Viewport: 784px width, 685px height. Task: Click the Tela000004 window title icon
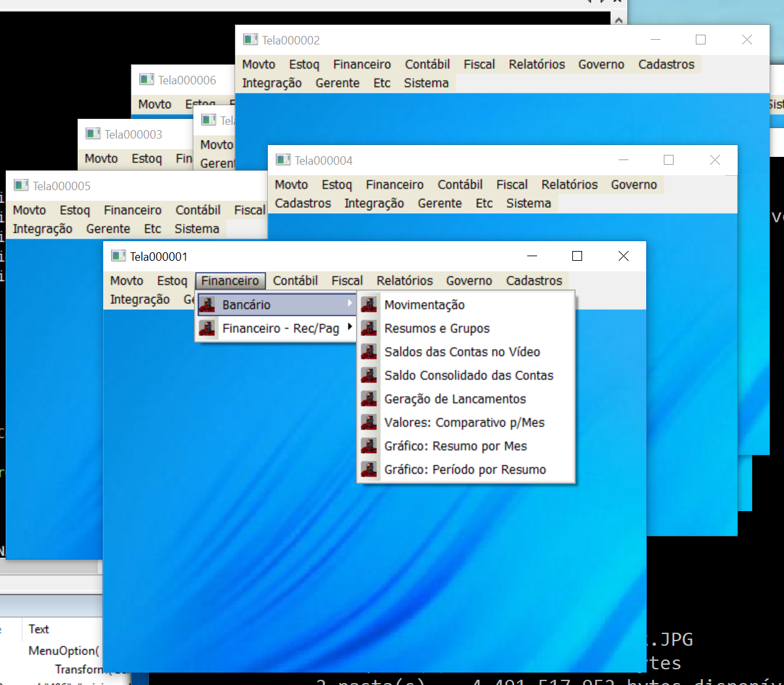[x=283, y=160]
